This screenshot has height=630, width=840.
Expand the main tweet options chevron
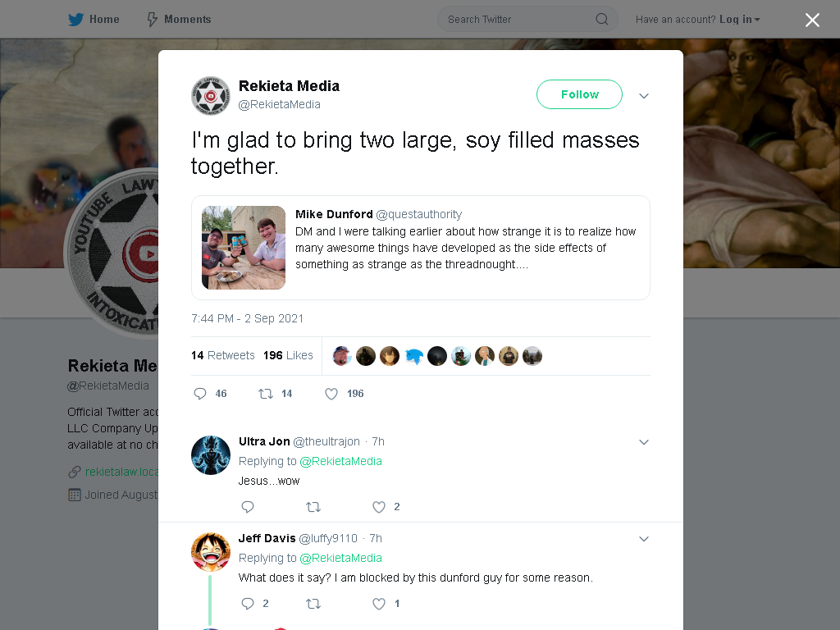644,96
